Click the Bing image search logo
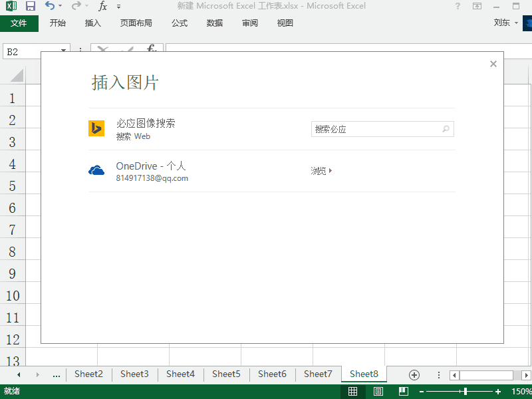This screenshot has width=532, height=399. tap(96, 128)
